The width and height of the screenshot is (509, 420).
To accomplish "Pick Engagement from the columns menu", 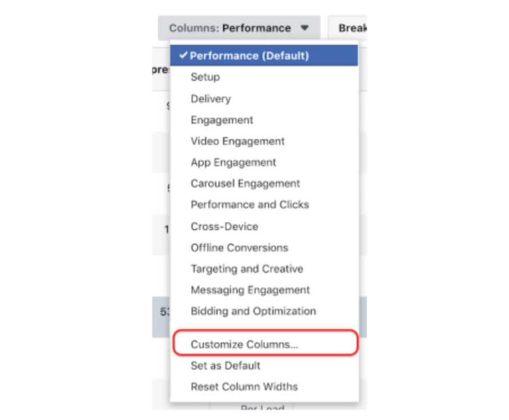I will (222, 120).
